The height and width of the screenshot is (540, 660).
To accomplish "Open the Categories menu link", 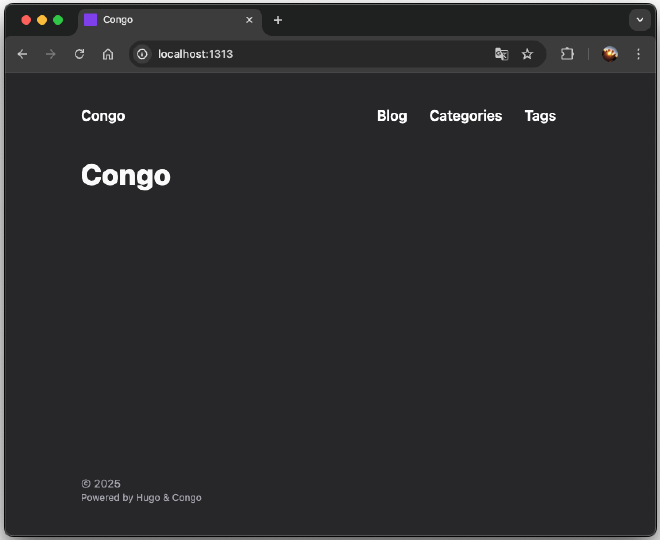I will [466, 116].
